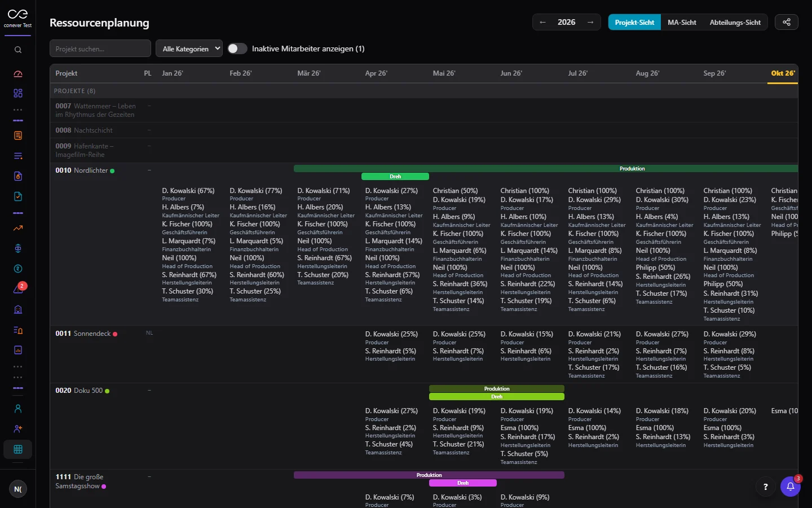The width and height of the screenshot is (812, 508).
Task: Open the help question mark button
Action: 765,487
